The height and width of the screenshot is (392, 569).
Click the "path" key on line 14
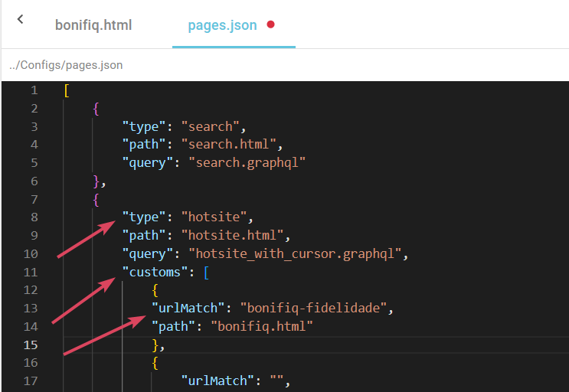174,326
